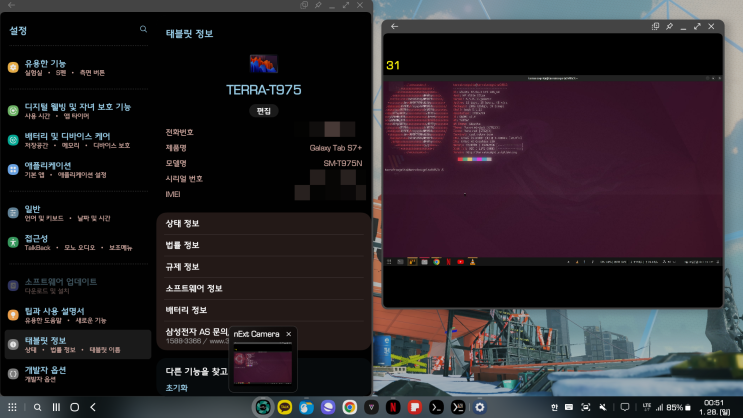The height and width of the screenshot is (418, 743).
Task: Open the 규제 정보 entry
Action: click(x=263, y=267)
